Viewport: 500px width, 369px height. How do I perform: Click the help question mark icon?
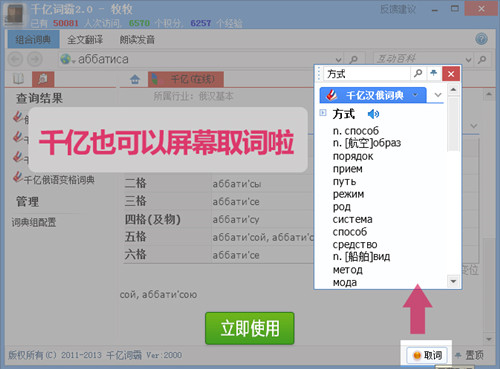[481, 39]
